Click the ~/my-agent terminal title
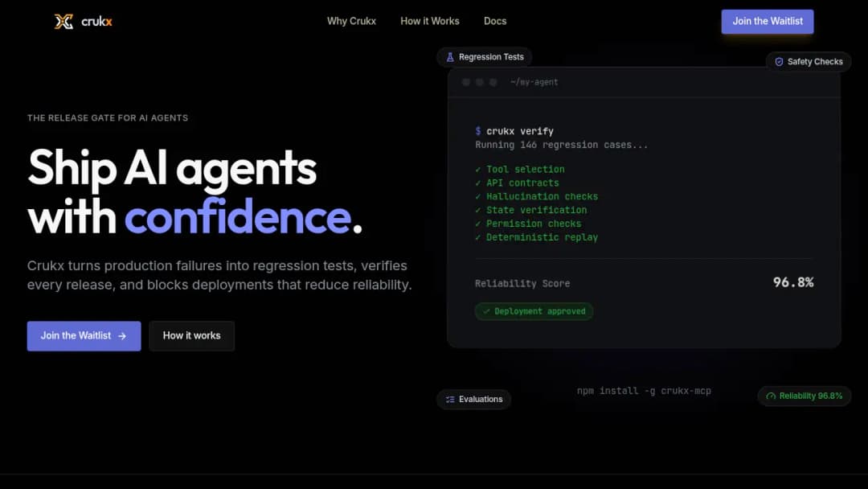 [x=534, y=82]
